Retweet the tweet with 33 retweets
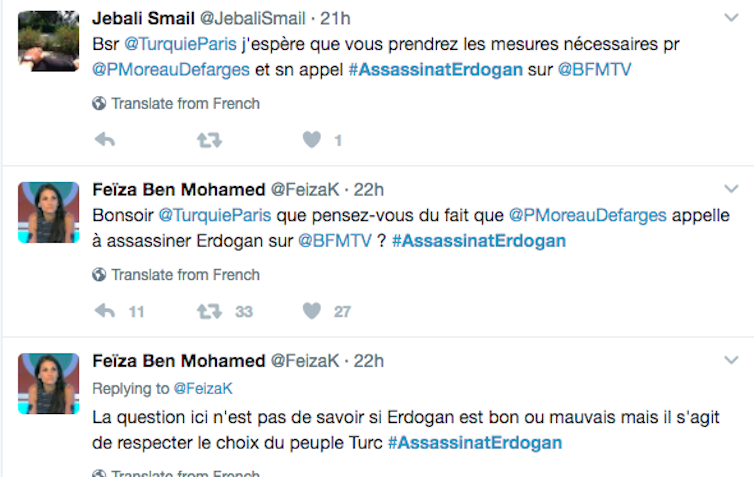Image resolution: width=754 pixels, height=477 pixels. tap(208, 312)
